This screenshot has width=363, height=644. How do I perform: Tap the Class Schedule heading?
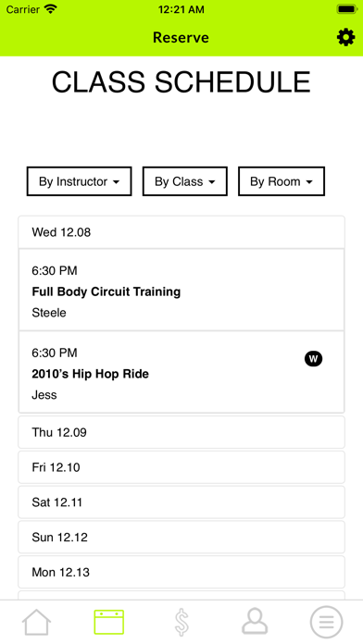(x=181, y=81)
